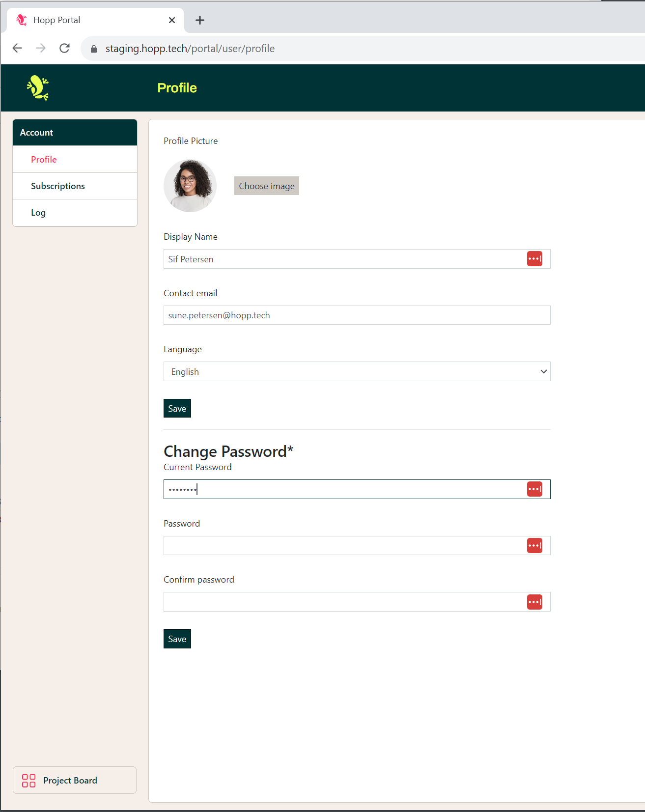645x812 pixels.
Task: Click the browser forward arrow
Action: point(41,48)
